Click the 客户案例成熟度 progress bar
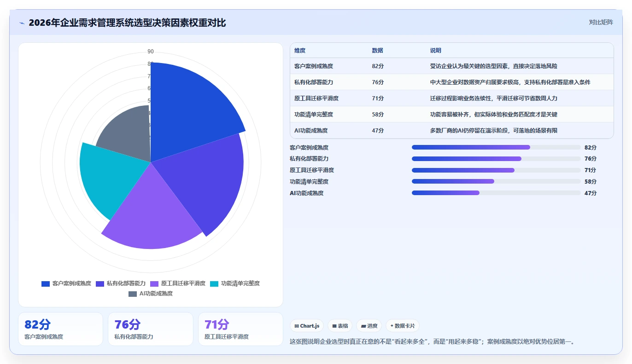Image resolution: width=632 pixels, height=364 pixels. pyautogui.click(x=496, y=147)
